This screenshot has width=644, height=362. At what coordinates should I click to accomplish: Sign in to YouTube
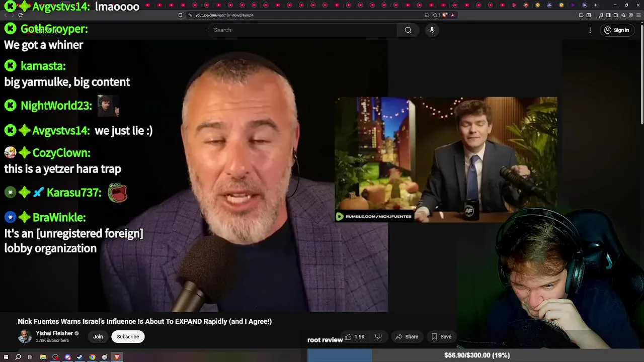[616, 30]
